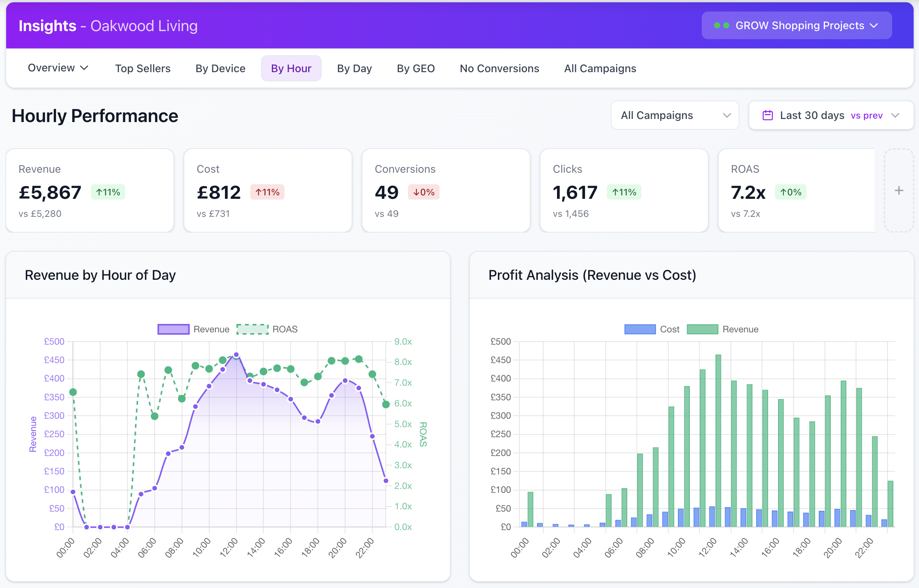The image size is (919, 588).
Task: Click the Cost red 11% change badge
Action: (x=267, y=192)
